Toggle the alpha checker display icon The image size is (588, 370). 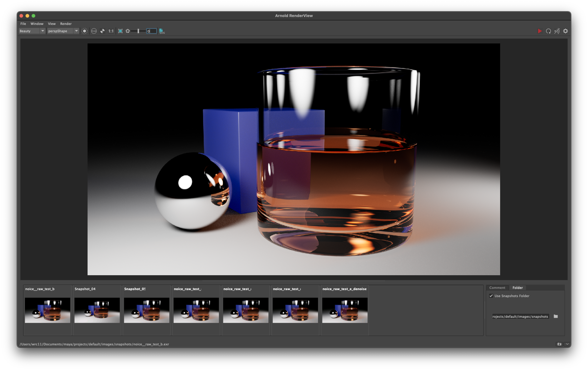[x=103, y=31]
